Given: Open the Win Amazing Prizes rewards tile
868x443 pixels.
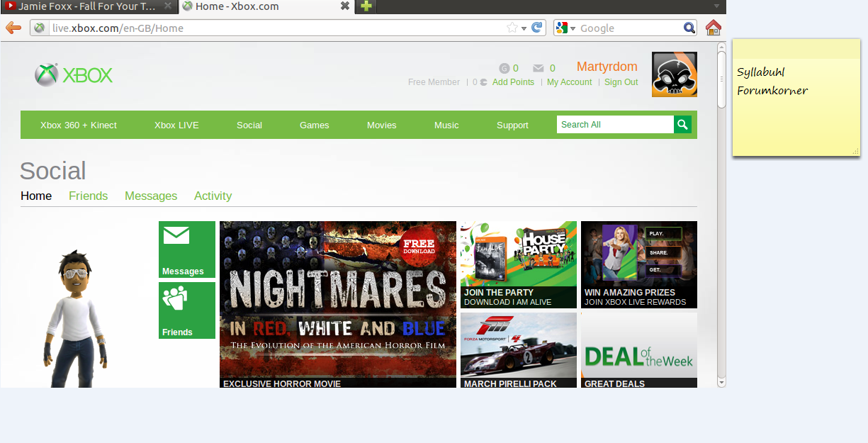Looking at the screenshot, I should [639, 264].
